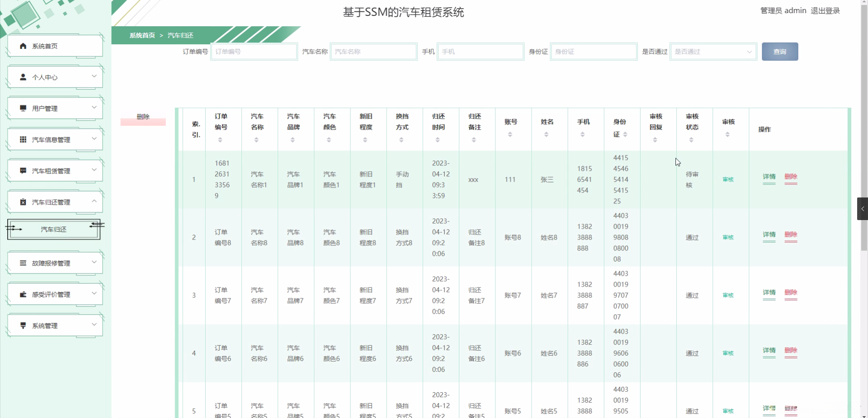Open 详情 for the 订单编号7 row
This screenshot has height=418, width=868.
click(x=769, y=292)
